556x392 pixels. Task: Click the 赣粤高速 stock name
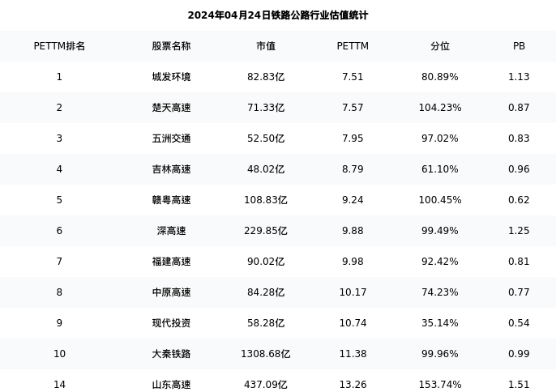pos(171,200)
